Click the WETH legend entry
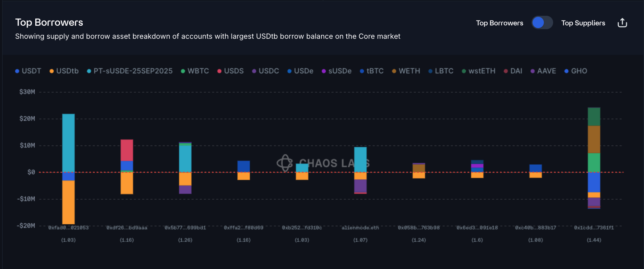The height and width of the screenshot is (269, 644). pos(406,71)
